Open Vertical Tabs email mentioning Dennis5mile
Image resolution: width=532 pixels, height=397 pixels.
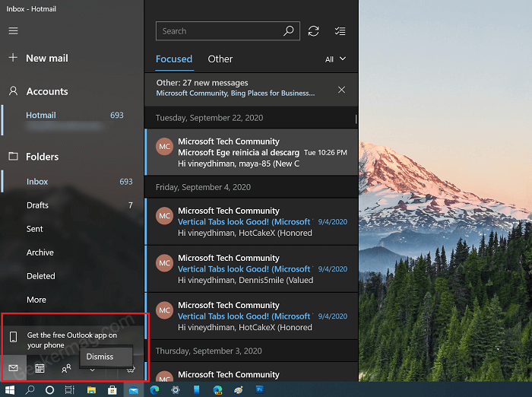(252, 269)
